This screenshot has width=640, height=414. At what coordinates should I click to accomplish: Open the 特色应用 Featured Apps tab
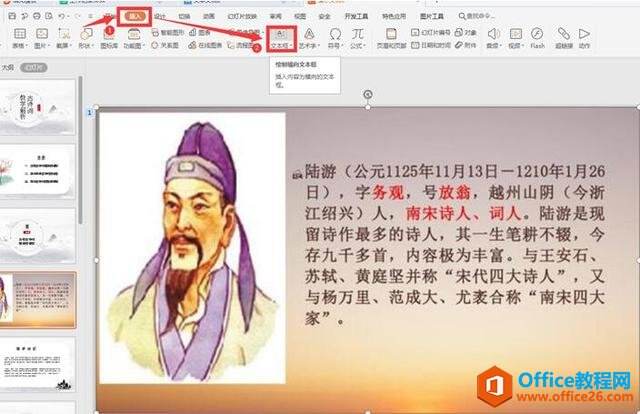pos(394,16)
